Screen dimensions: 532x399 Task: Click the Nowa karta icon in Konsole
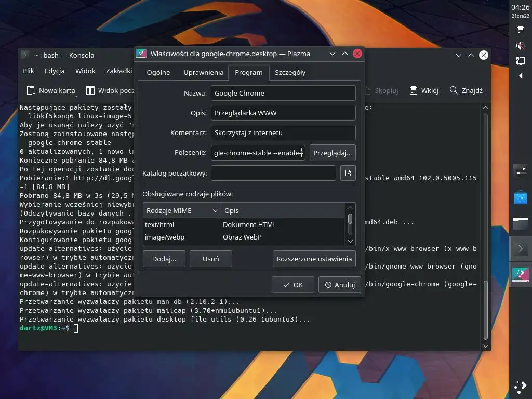[31, 90]
